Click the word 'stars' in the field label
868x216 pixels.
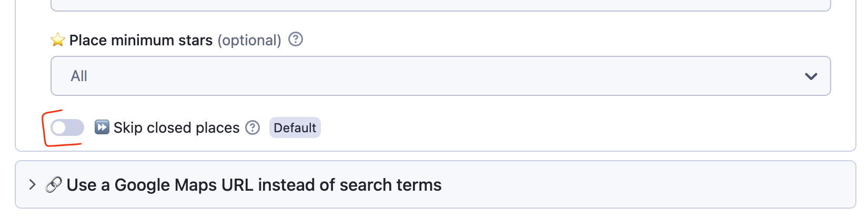[x=195, y=41]
